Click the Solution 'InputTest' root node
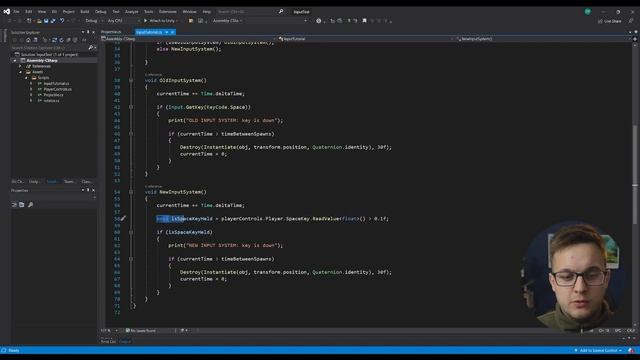Image resolution: width=640 pixels, height=360 pixels. coord(49,54)
